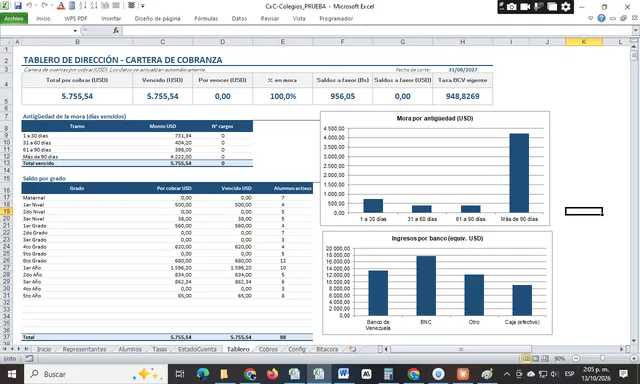Click the camera screenshot icon in recorder bar
This screenshot has width=640, height=384.
point(511,7)
